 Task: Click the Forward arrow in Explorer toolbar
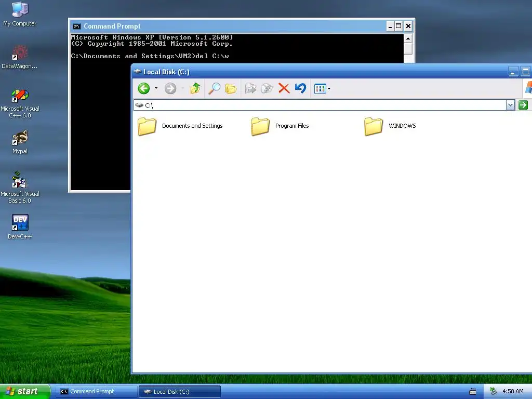pyautogui.click(x=170, y=88)
